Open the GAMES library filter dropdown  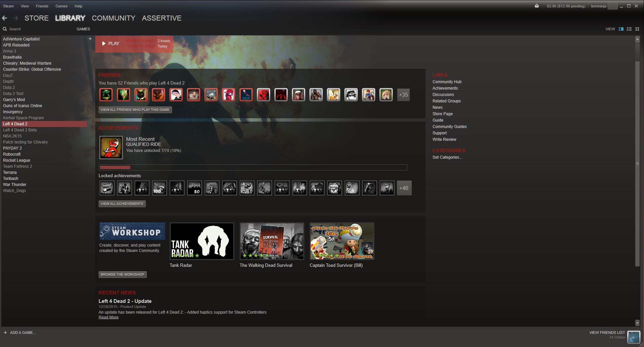point(83,29)
